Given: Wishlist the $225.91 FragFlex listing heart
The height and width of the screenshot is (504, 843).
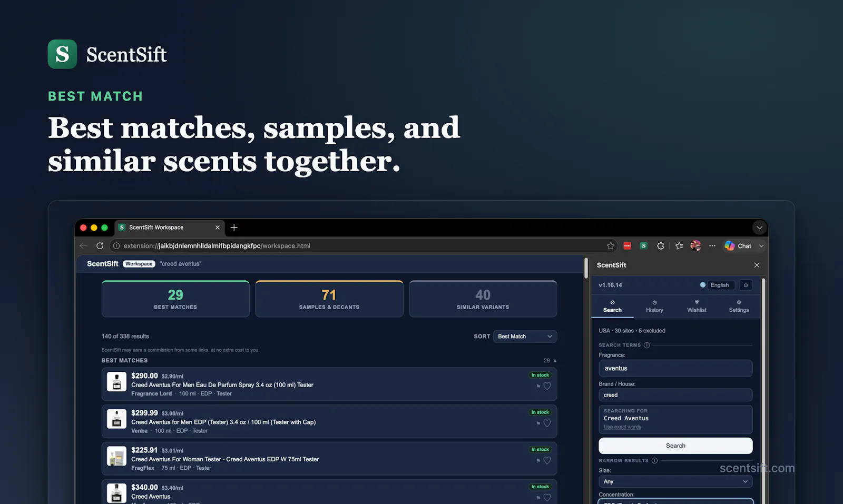Looking at the screenshot, I should click(547, 460).
